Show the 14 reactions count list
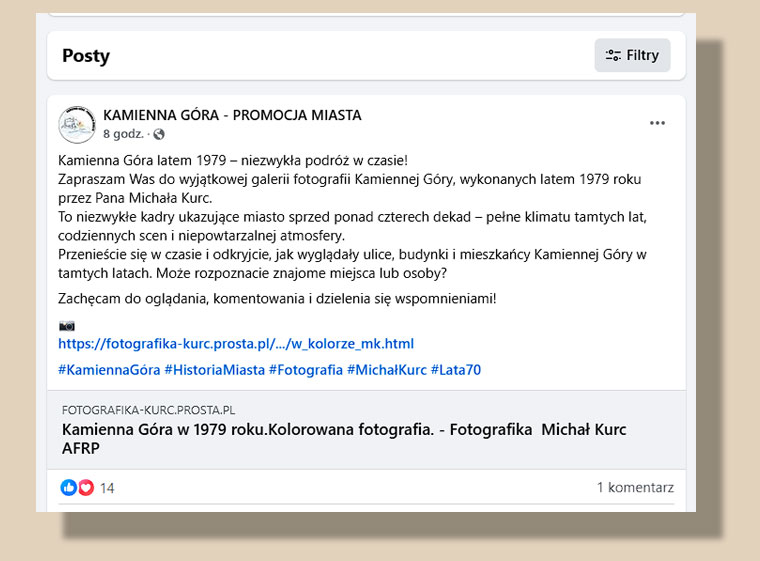 click(107, 488)
